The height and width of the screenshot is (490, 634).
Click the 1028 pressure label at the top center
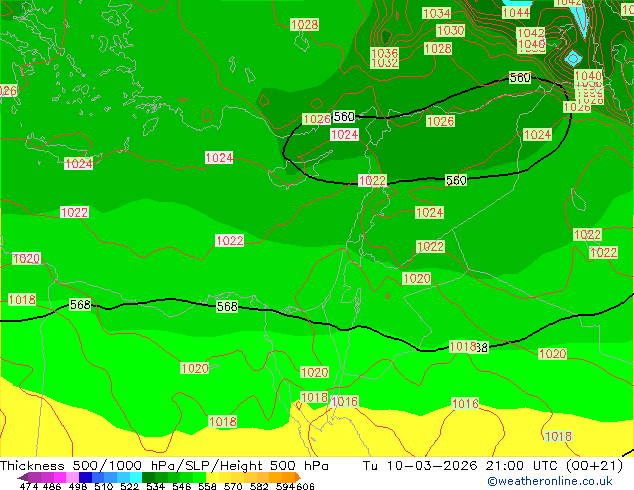tap(304, 25)
